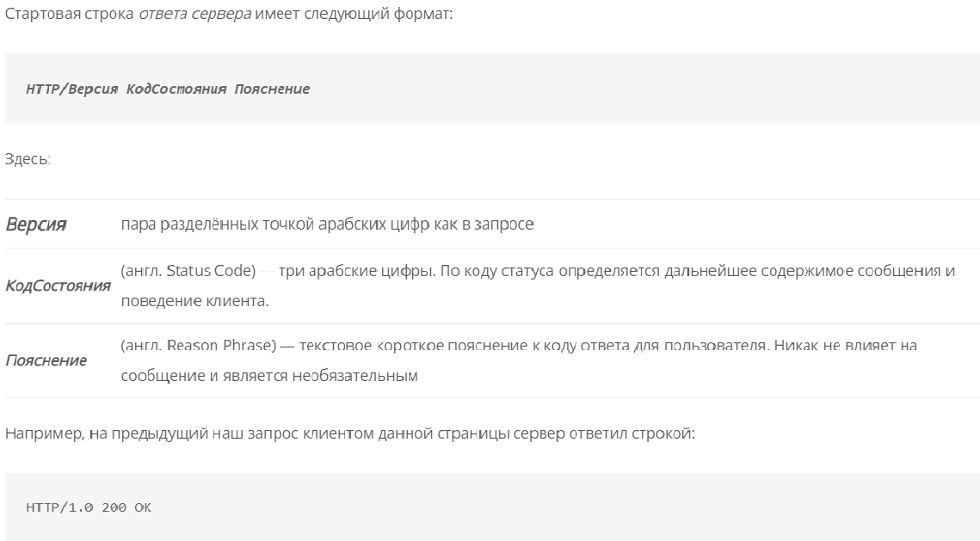Click the italic text 'ответа сервера'

pos(195,14)
